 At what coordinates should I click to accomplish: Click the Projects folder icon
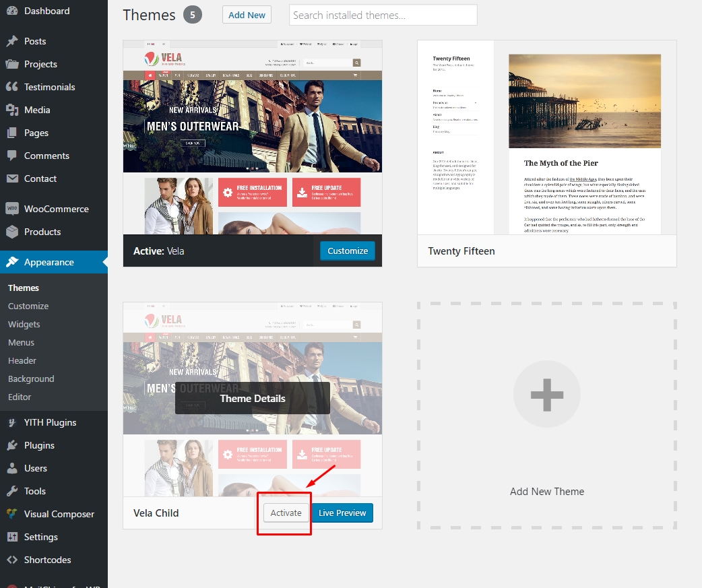click(x=13, y=64)
